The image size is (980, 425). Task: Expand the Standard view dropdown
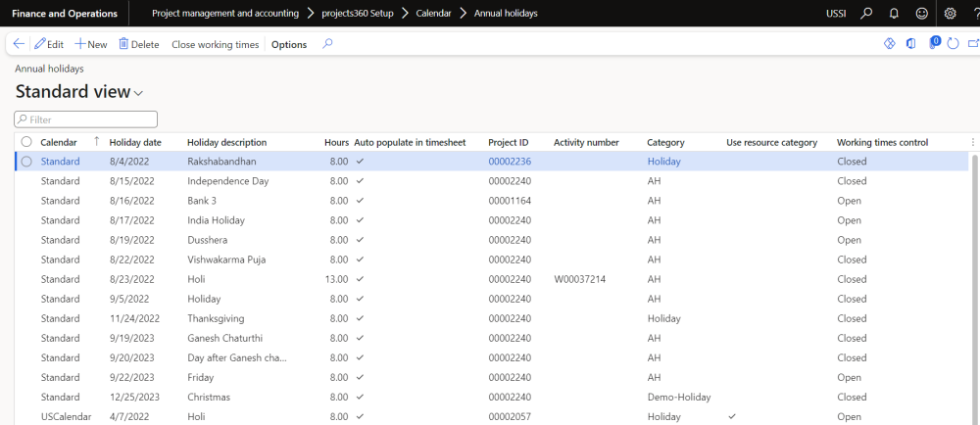click(x=138, y=93)
